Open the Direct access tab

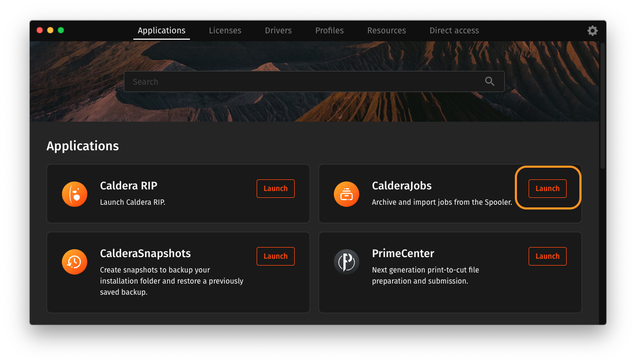click(x=454, y=31)
